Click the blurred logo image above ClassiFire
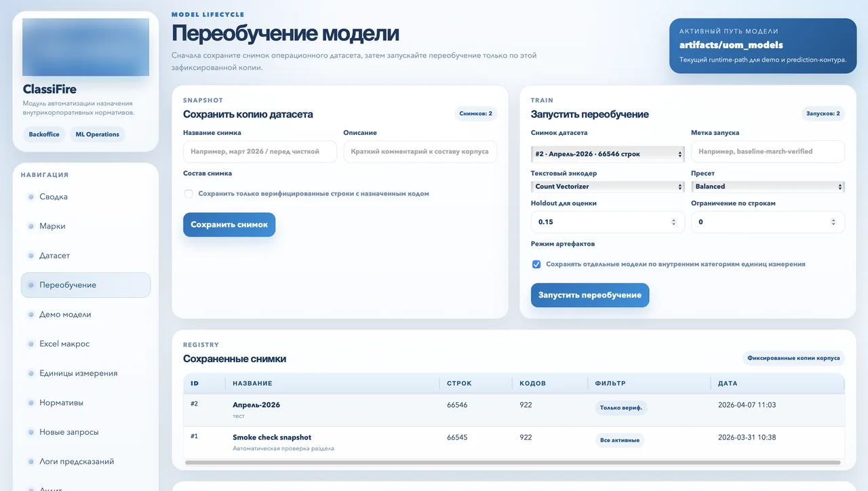868x491 pixels. tap(85, 47)
